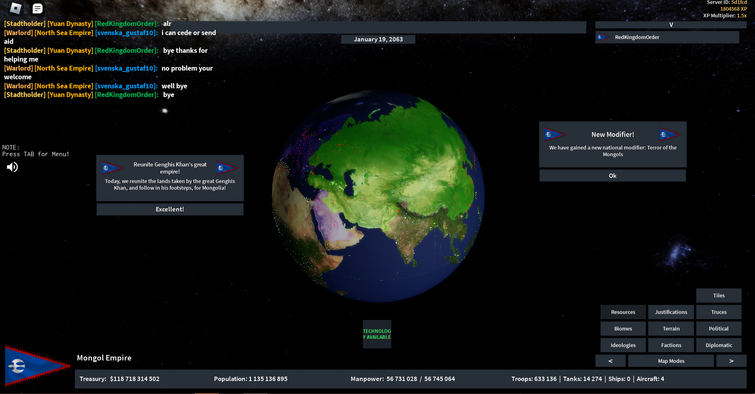Screen dimensions: 755x394
Task: Mute the game sound speaker icon
Action: click(12, 167)
